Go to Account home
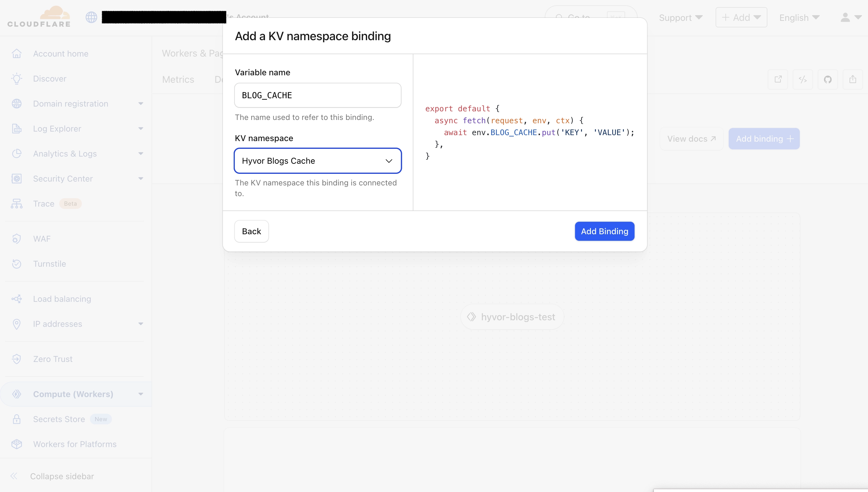 [61, 54]
